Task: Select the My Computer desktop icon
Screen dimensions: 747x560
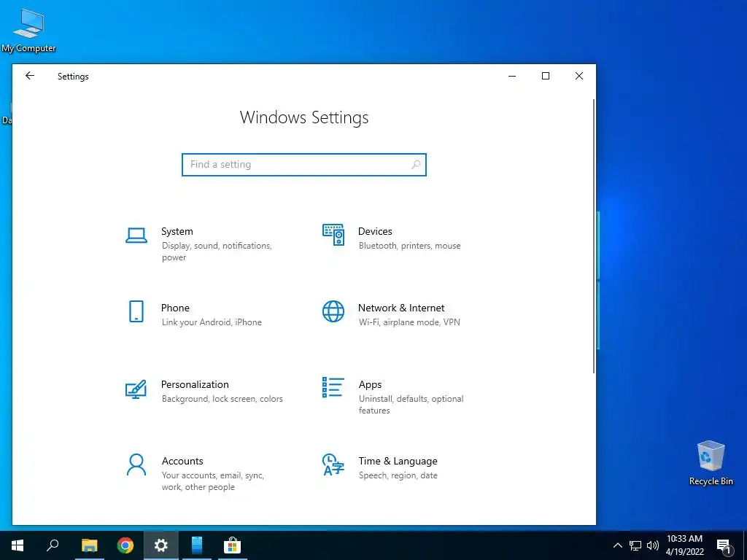Action: (x=28, y=31)
